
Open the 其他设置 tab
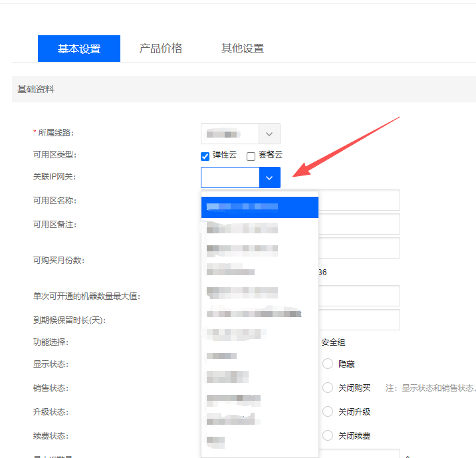point(243,49)
